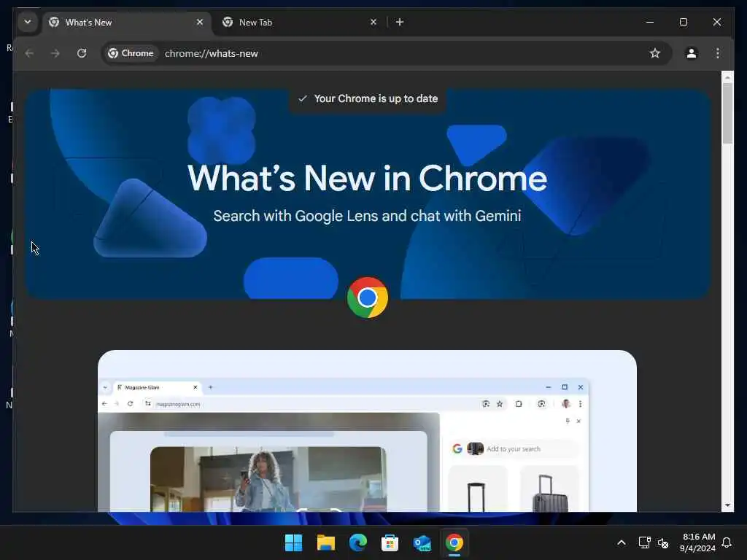Open a new tab with plus button
Image resolution: width=747 pixels, height=560 pixels.
(400, 22)
